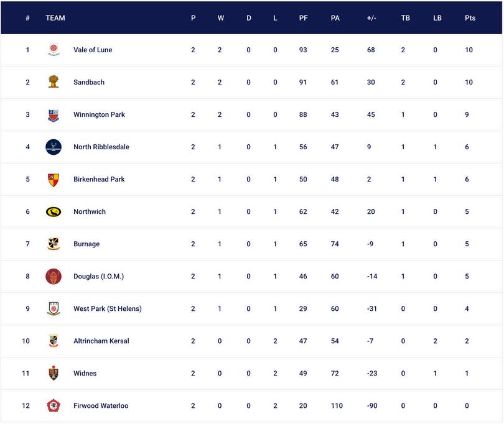Click the Burnage club crest
The width and height of the screenshot is (504, 424).
click(x=54, y=244)
